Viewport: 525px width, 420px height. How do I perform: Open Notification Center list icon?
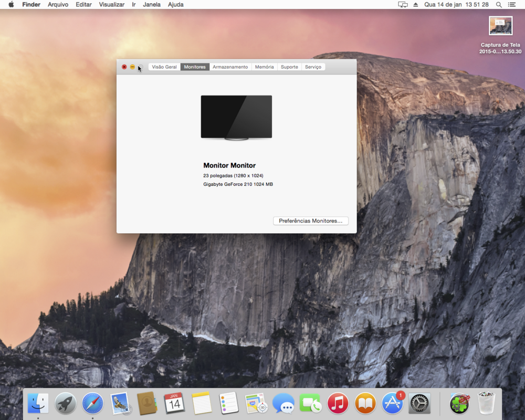(512, 5)
